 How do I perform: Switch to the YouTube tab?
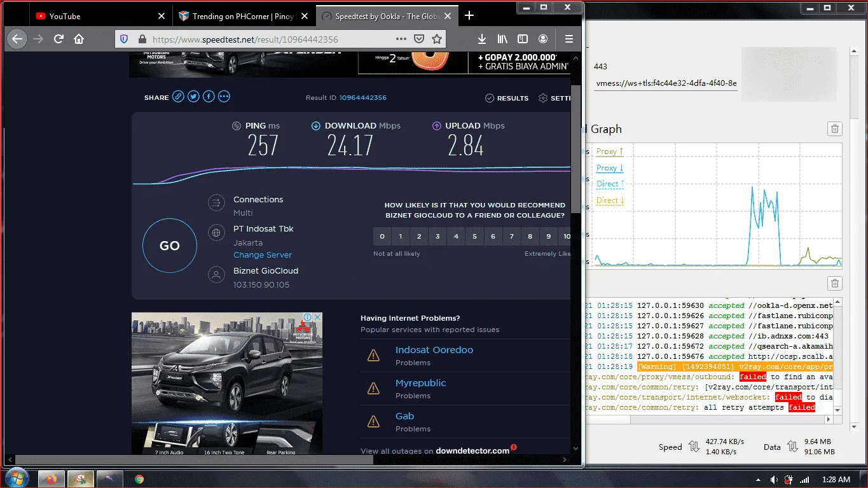[x=100, y=16]
